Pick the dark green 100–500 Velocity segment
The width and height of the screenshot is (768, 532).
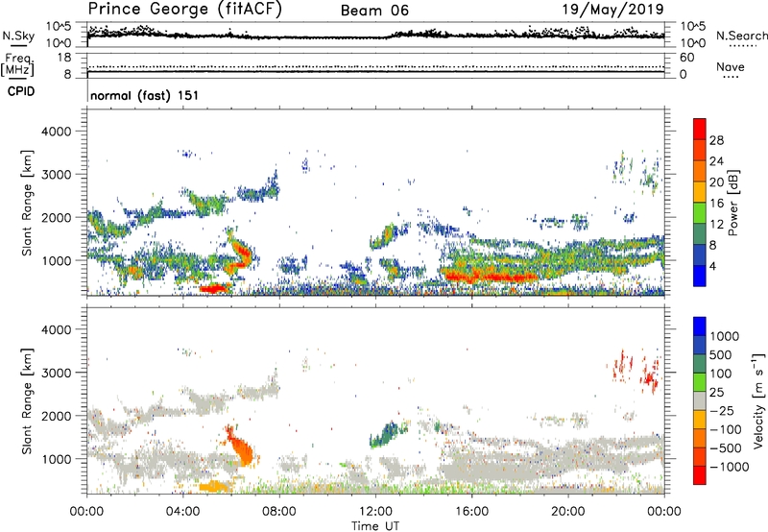tap(700, 364)
